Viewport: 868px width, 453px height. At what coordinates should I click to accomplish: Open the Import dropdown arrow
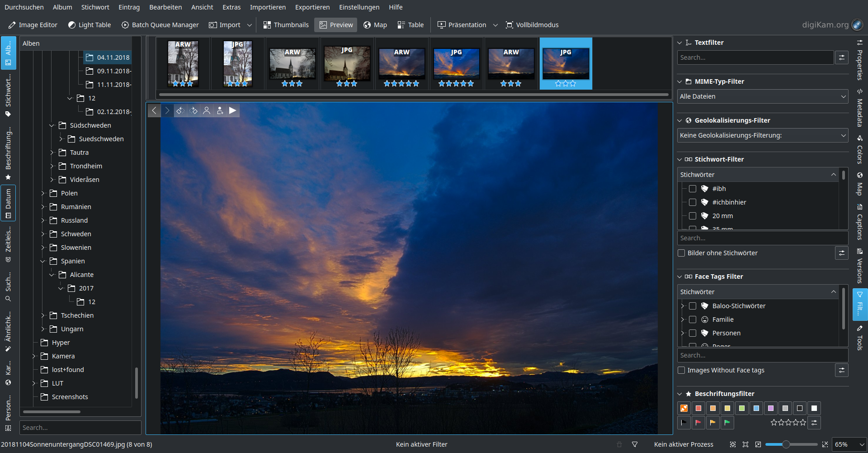pos(250,25)
